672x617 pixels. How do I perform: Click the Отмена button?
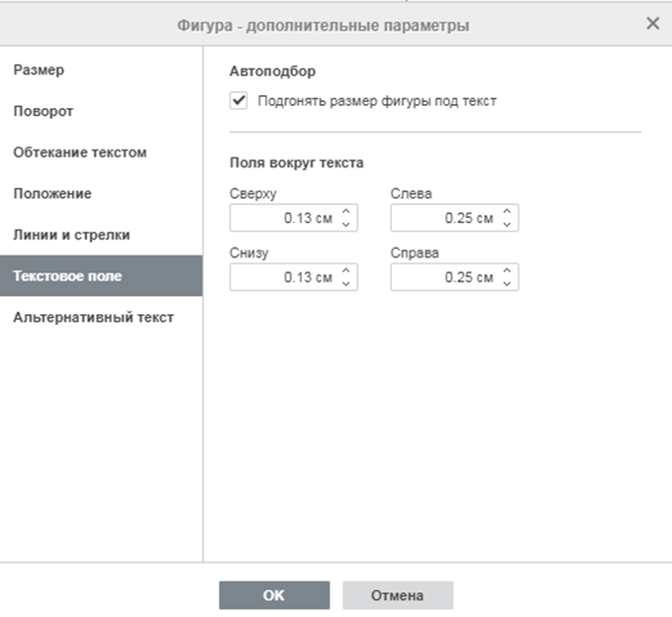pyautogui.click(x=398, y=595)
